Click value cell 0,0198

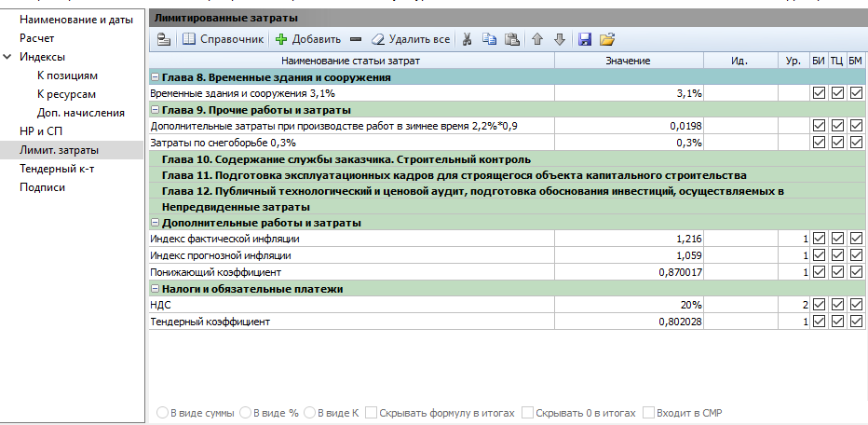pos(629,127)
